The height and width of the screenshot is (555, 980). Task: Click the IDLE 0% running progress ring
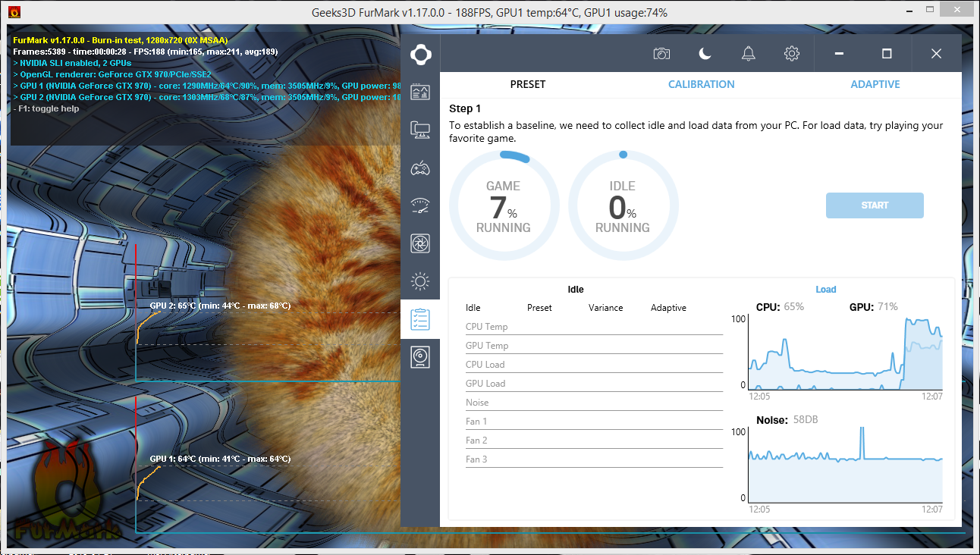[x=623, y=205]
